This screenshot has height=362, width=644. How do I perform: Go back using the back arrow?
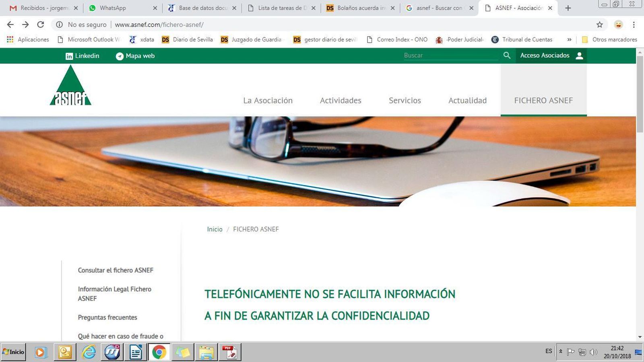10,25
